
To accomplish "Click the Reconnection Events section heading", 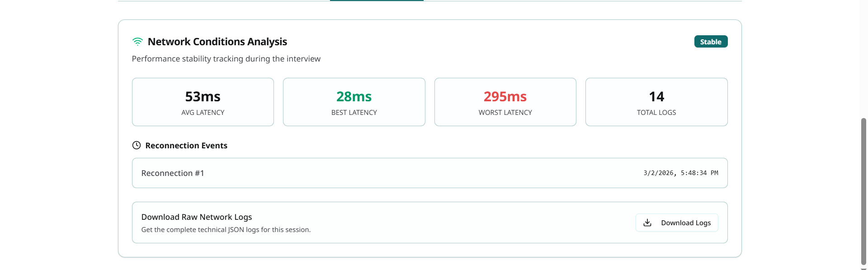I will (x=186, y=146).
